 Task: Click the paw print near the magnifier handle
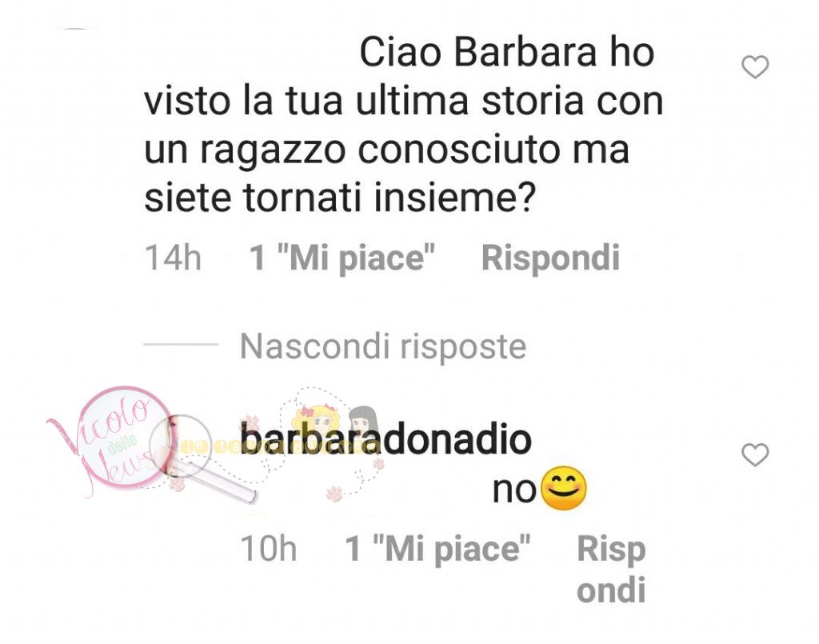tap(178, 485)
